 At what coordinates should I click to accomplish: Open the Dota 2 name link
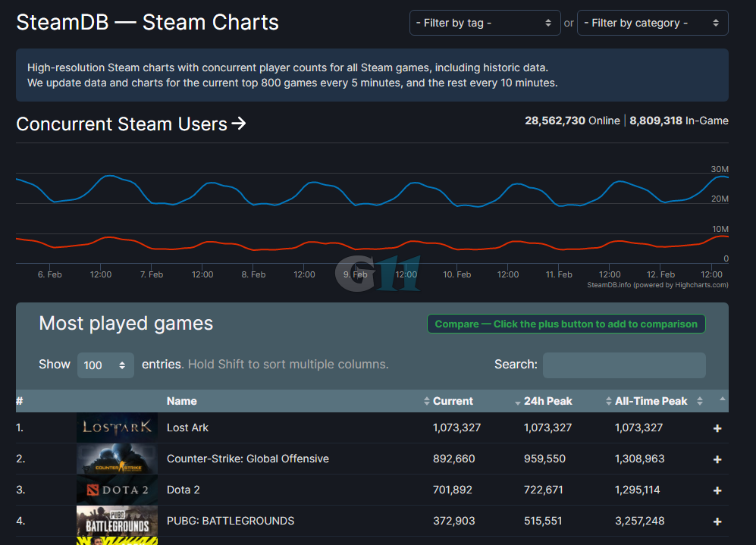[x=184, y=490]
